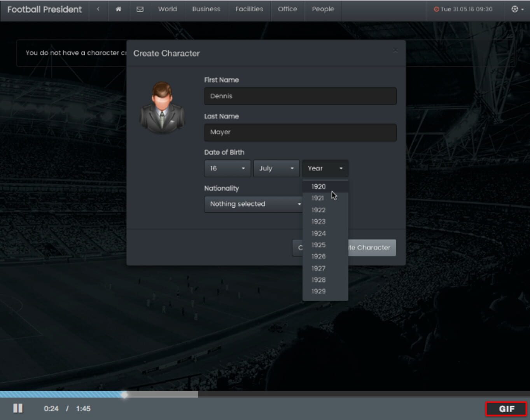Open the settings football icon menu
This screenshot has width=530, height=420.
click(517, 9)
